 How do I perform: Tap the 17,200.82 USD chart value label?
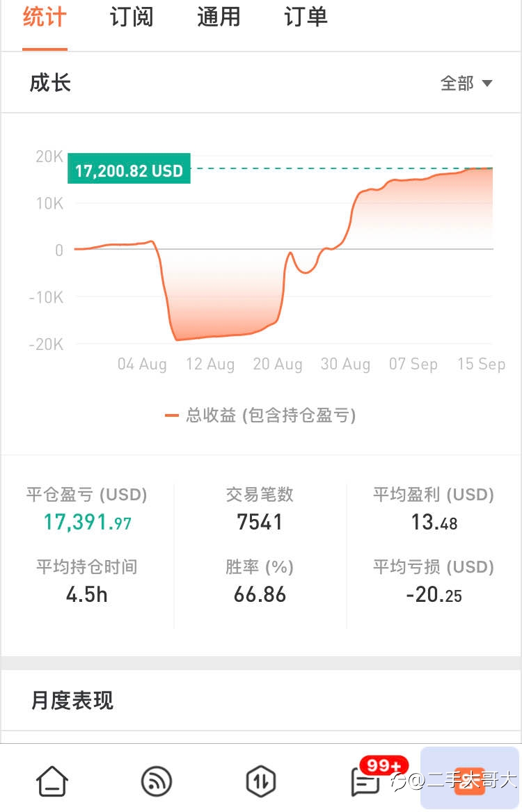pos(129,169)
